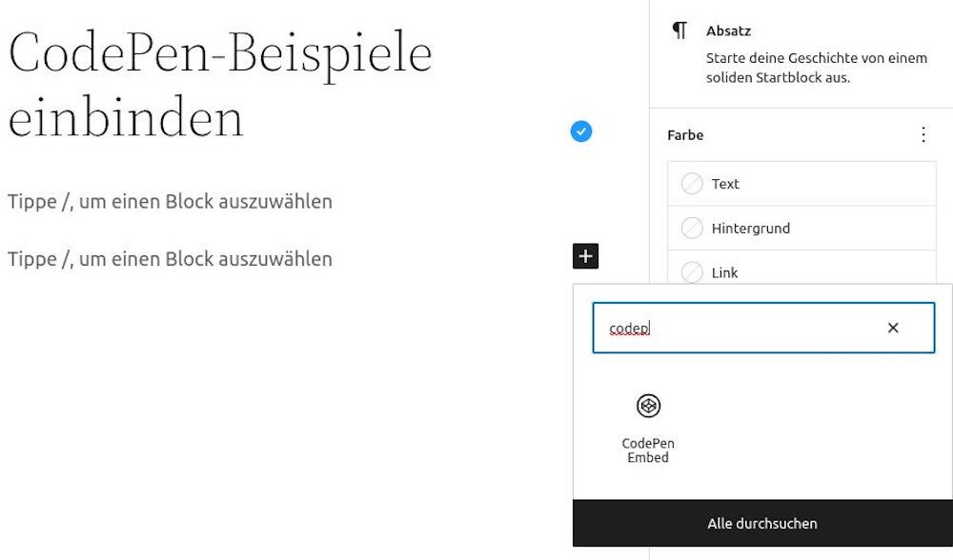This screenshot has width=953, height=560.
Task: Click the heading CodePen-Beispiele einbinden
Action: [219, 84]
